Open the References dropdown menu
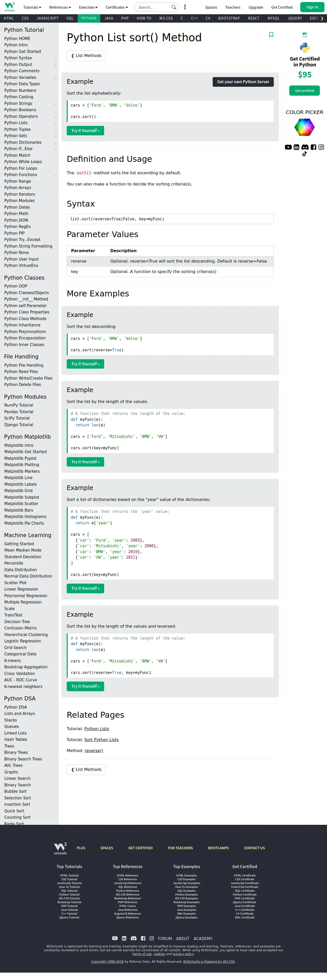The height and width of the screenshot is (980, 327). pos(60,7)
